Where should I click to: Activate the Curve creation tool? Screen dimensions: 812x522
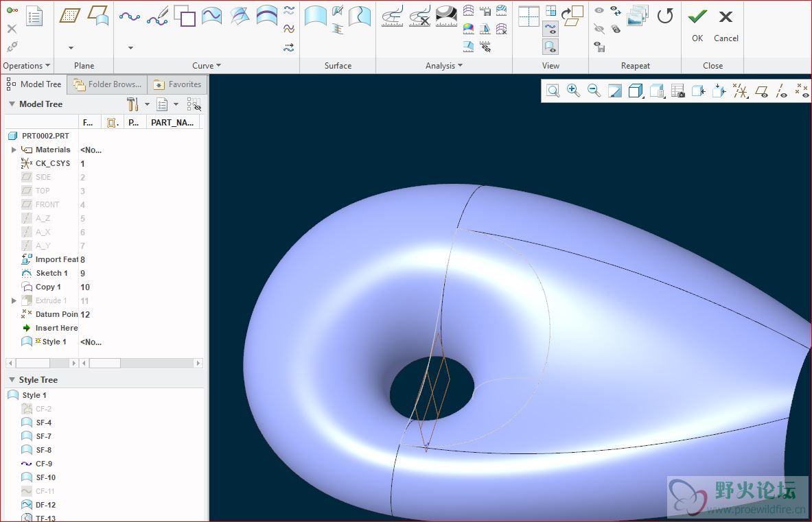(130, 16)
